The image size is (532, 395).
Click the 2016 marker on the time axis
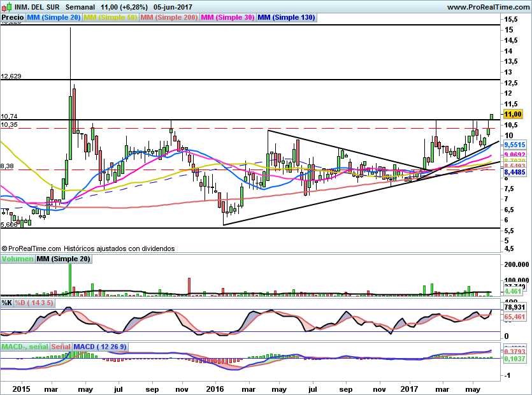[215, 388]
